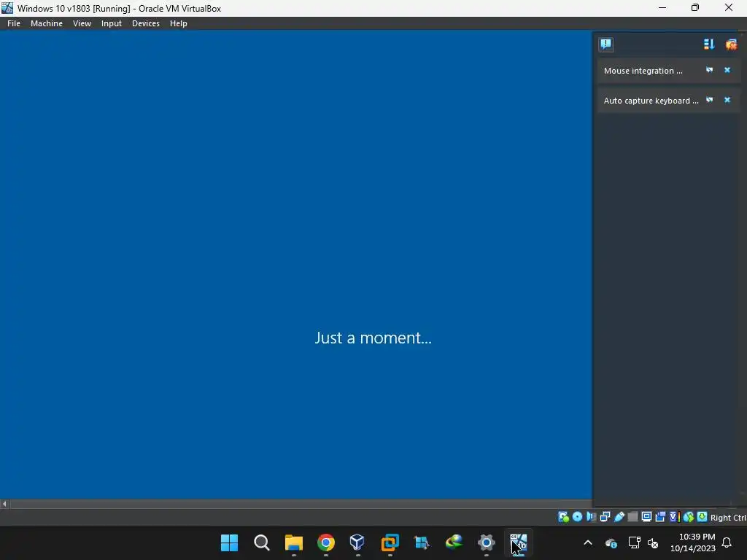This screenshot has height=560, width=747.
Task: Click the Right Ctrl host key label
Action: (728, 517)
